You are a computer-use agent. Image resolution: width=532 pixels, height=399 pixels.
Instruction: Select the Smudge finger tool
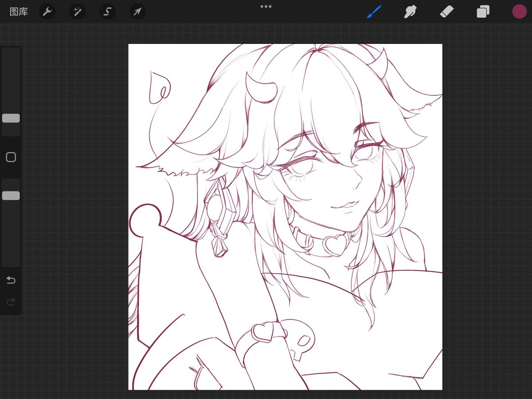tap(411, 12)
